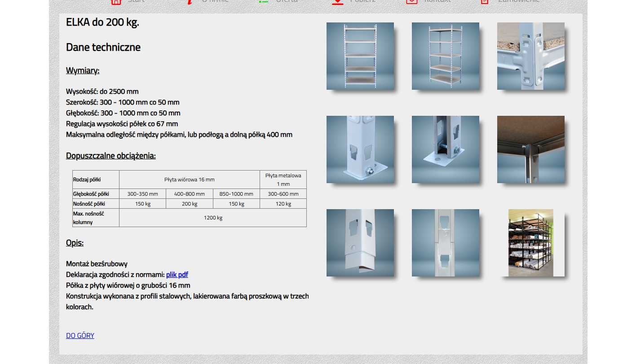Image resolution: width=636 pixels, height=364 pixels.
Task: Click the 'Max. nośność kolumny' row header
Action: (x=96, y=218)
